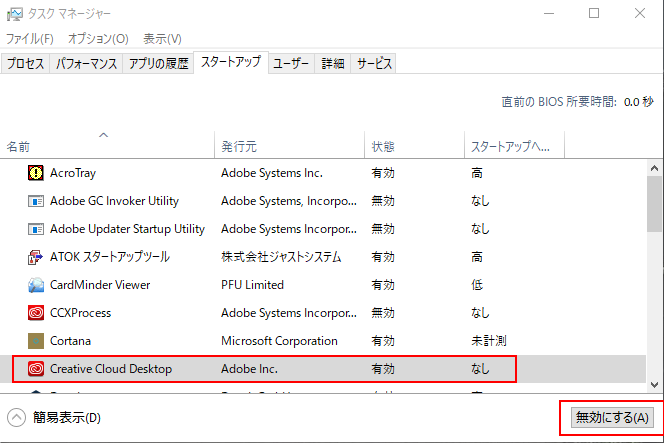
Task: Click the CardMinder Viewer icon
Action: click(36, 285)
